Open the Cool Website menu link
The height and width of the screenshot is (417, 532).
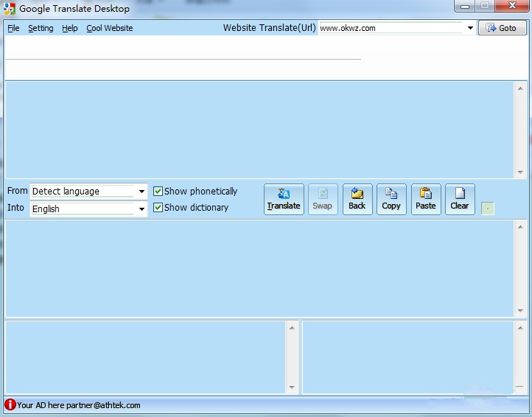[110, 28]
